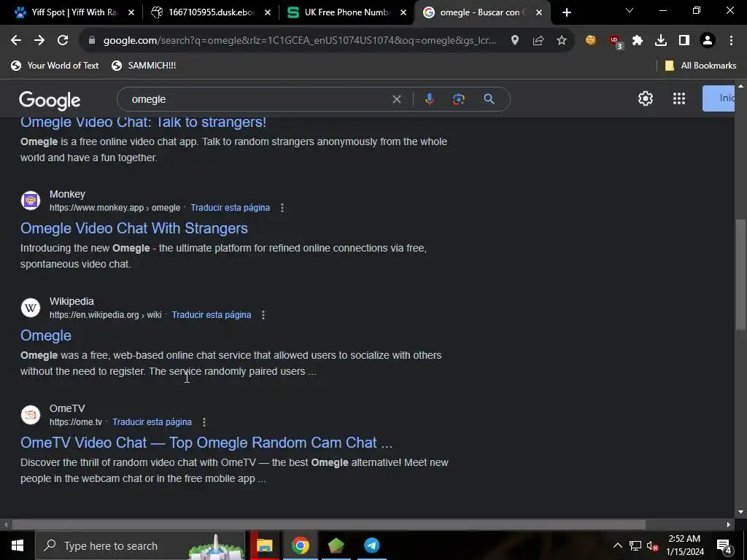
Task: Submit search with magnifier icon
Action: tap(489, 99)
